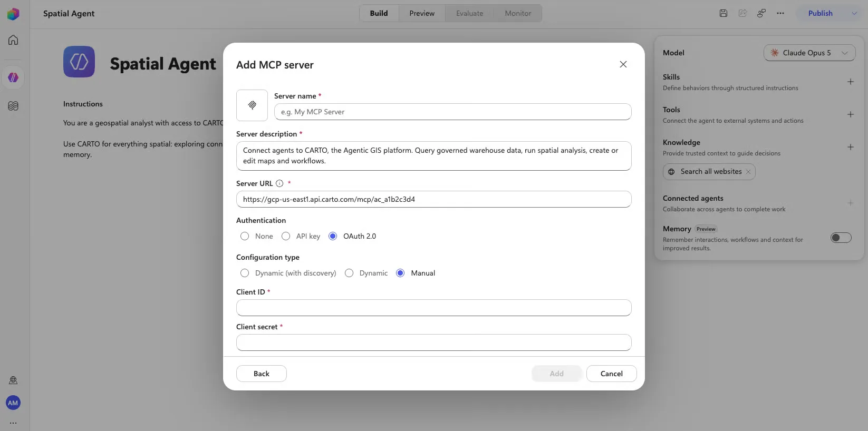
Task: Click the colorful app logo in sidebar
Action: (13, 14)
